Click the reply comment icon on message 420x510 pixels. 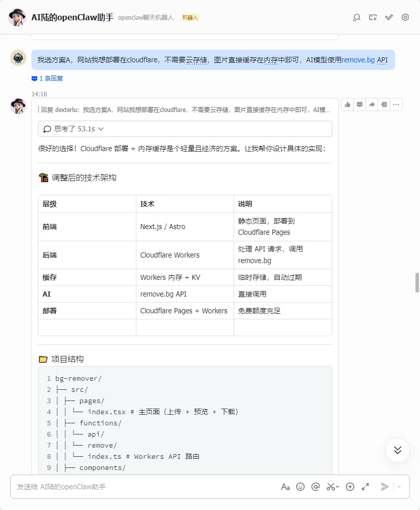[x=360, y=104]
